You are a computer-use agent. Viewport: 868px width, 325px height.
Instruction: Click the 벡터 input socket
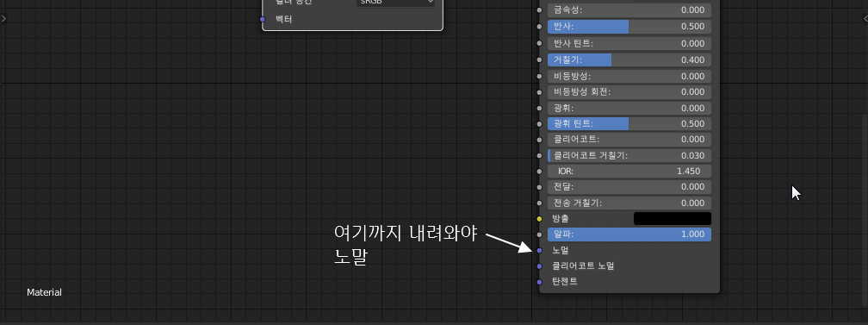pyautogui.click(x=263, y=20)
